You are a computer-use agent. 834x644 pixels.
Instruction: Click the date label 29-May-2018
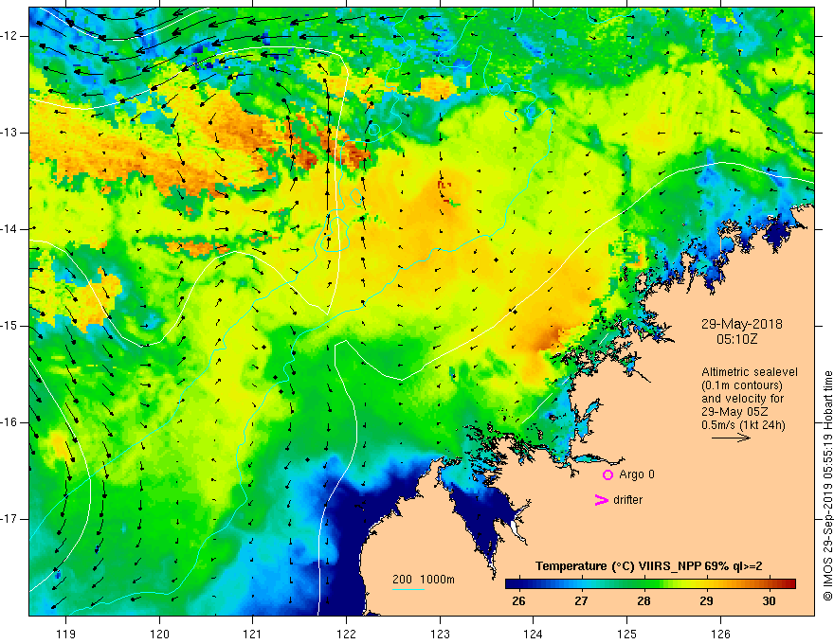coord(741,324)
